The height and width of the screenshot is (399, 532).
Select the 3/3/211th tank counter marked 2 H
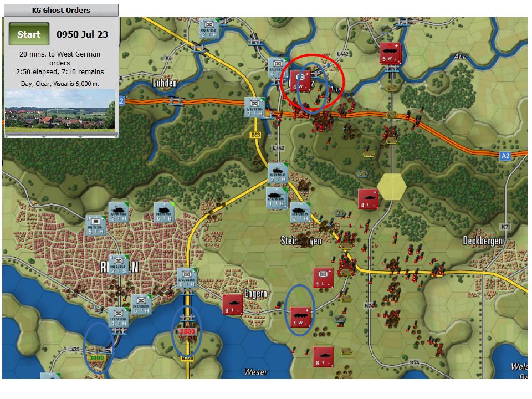pyautogui.click(x=300, y=212)
